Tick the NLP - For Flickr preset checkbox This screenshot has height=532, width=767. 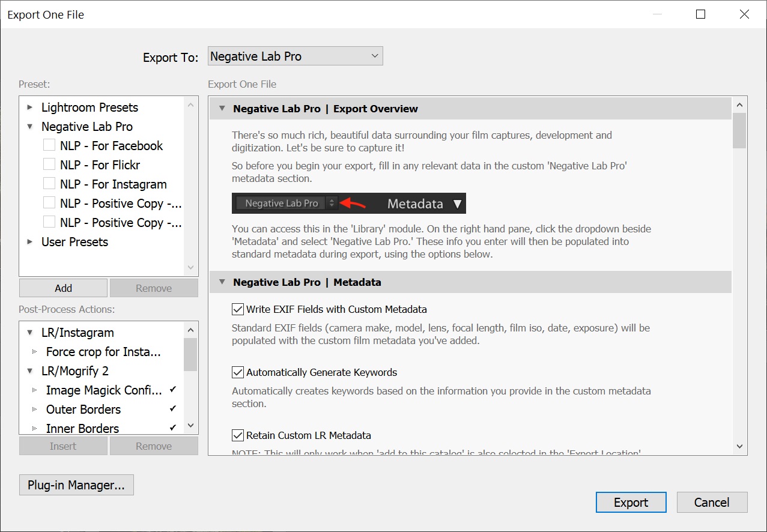(x=49, y=165)
